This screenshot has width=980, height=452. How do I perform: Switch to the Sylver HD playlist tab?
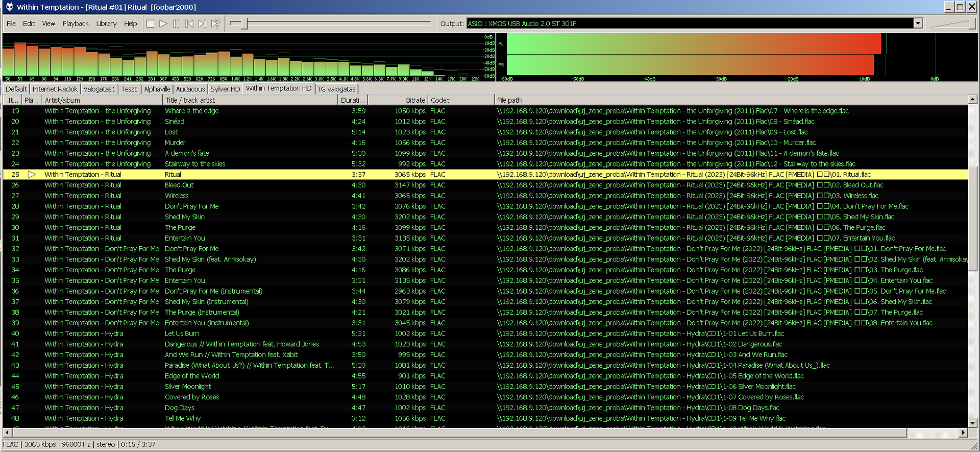coord(225,89)
